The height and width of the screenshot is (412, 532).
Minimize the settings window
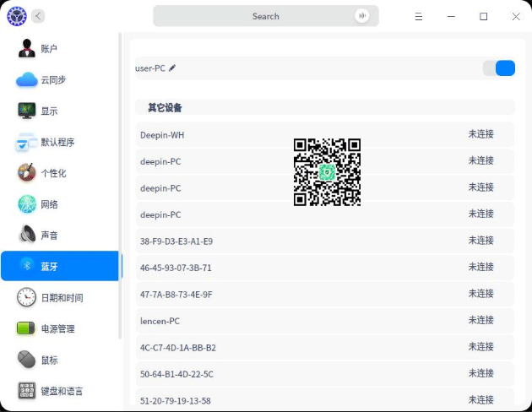pyautogui.click(x=451, y=16)
